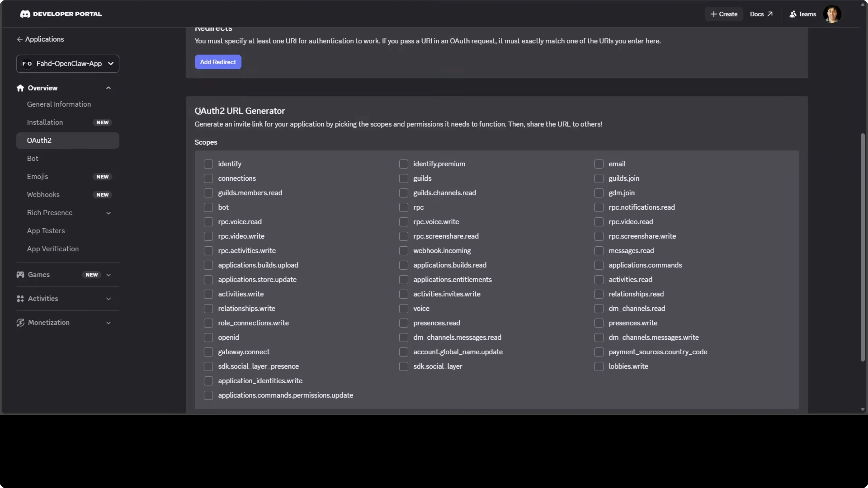Check the applications.commands scope
The height and width of the screenshot is (488, 868).
pos(599,265)
